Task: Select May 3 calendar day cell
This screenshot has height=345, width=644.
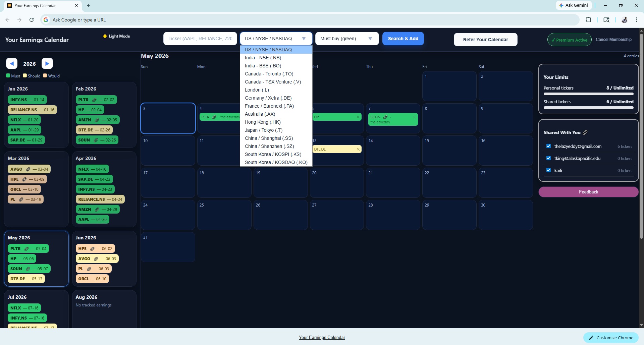Action: click(168, 118)
